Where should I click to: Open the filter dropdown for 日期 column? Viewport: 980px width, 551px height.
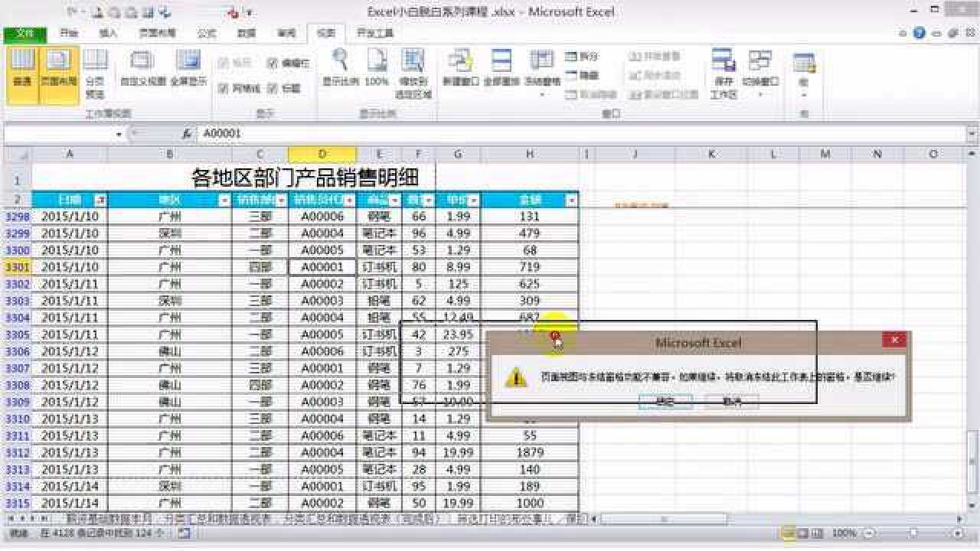[100, 200]
